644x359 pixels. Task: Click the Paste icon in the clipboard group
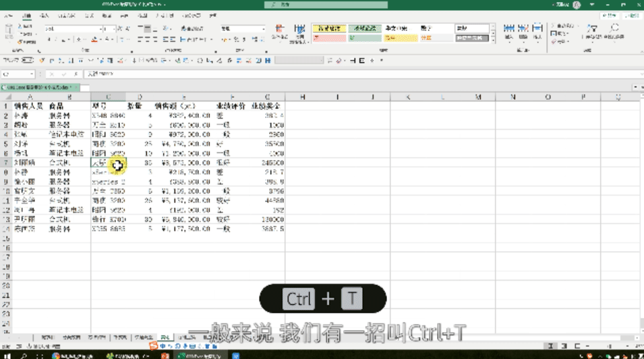pyautogui.click(x=9, y=32)
